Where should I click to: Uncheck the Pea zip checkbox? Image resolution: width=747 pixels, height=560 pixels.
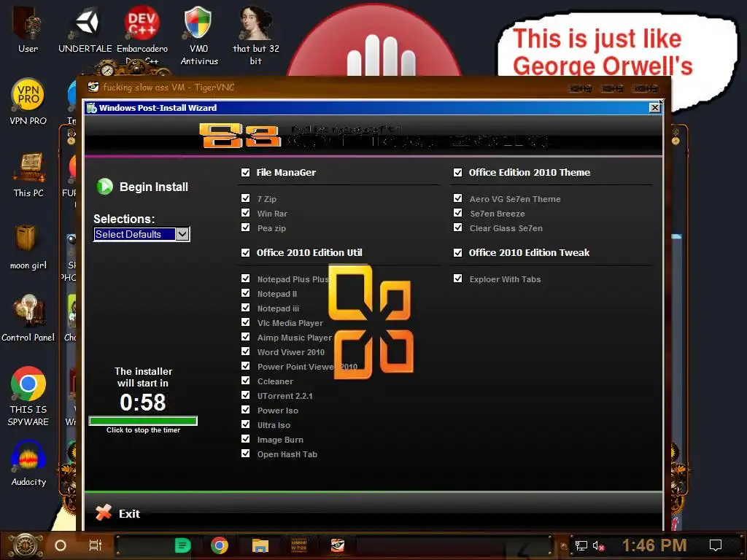pos(245,227)
